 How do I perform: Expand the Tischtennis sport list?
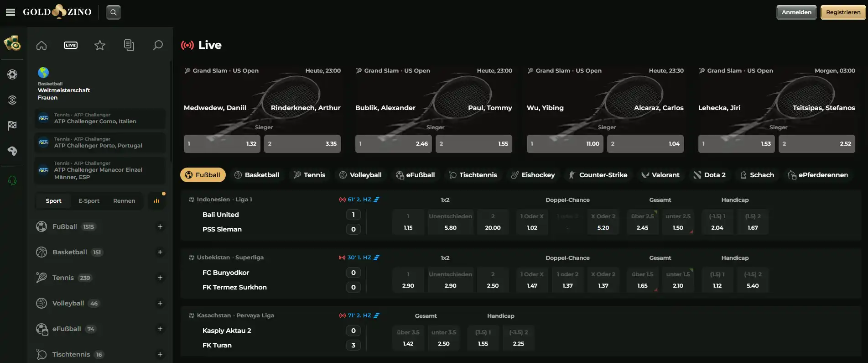[x=160, y=354]
